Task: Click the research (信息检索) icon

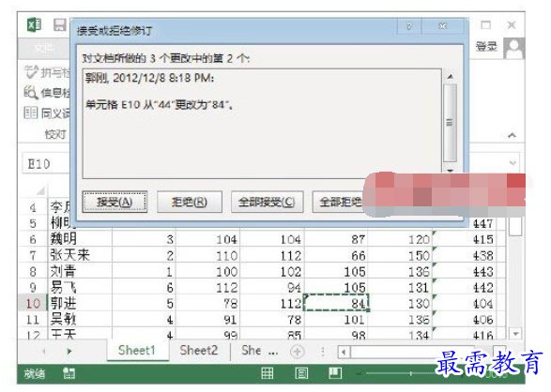Action: tap(31, 92)
